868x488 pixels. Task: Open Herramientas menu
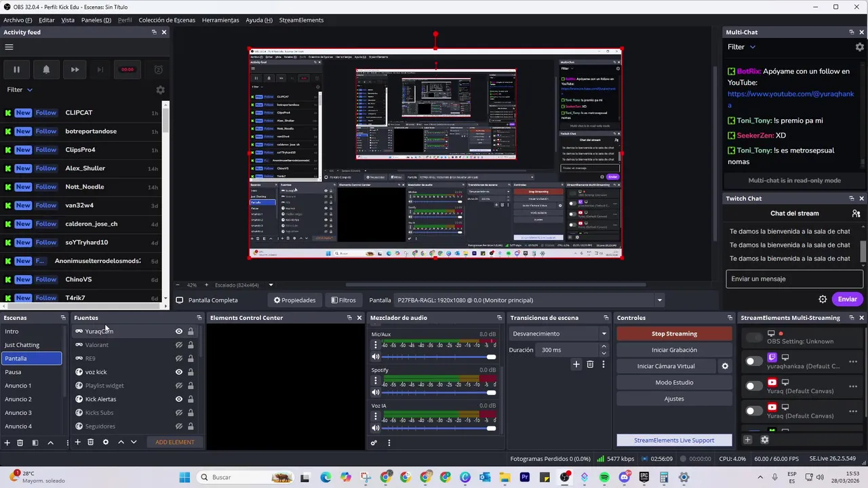coord(220,20)
